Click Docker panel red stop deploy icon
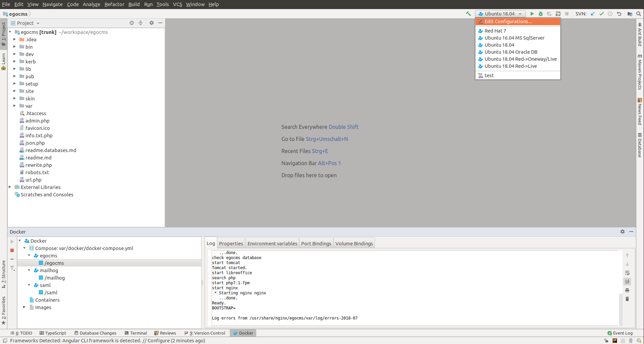 pos(12,250)
